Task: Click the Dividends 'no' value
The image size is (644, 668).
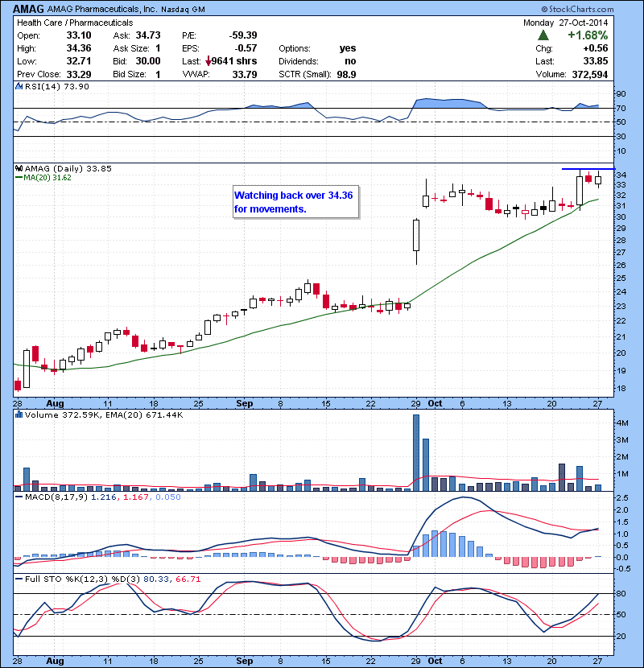Action: pyautogui.click(x=350, y=61)
